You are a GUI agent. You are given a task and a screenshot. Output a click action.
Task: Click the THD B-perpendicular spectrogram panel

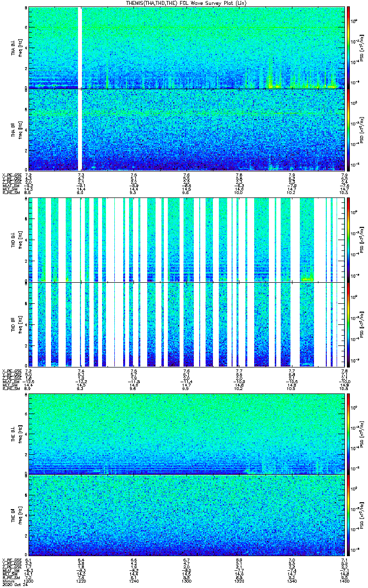[186, 240]
